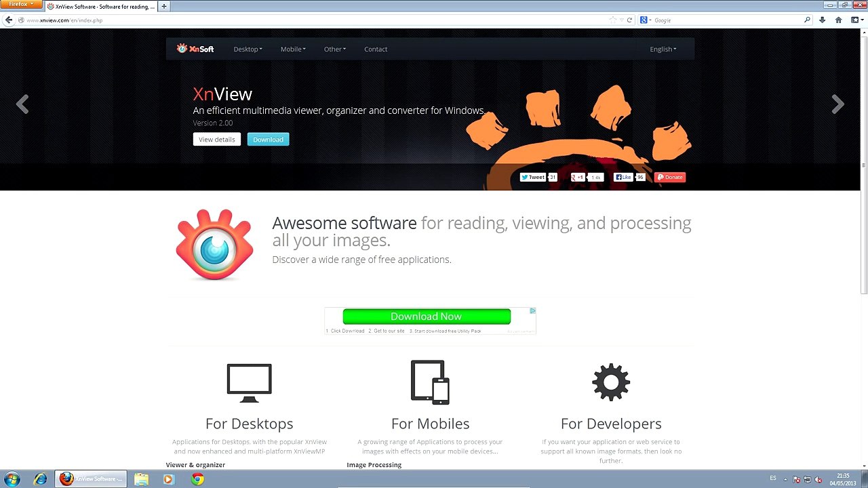868x488 pixels.
Task: Reload the page
Action: [x=629, y=20]
